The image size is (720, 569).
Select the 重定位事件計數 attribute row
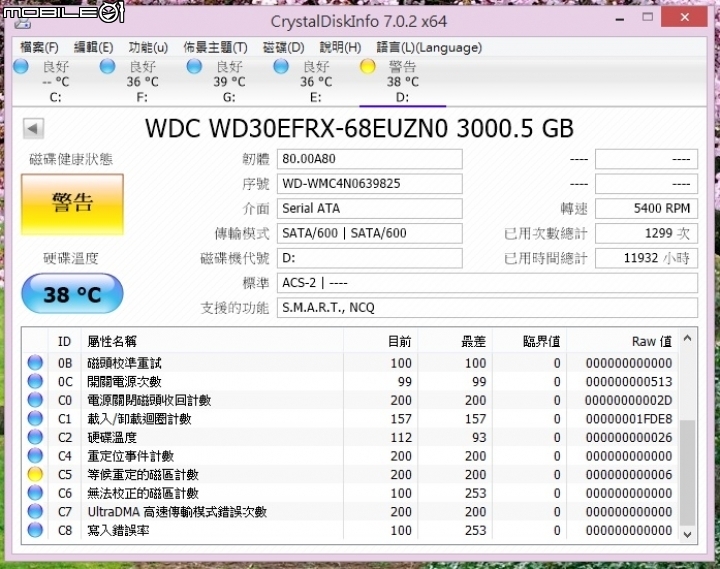(x=350, y=456)
